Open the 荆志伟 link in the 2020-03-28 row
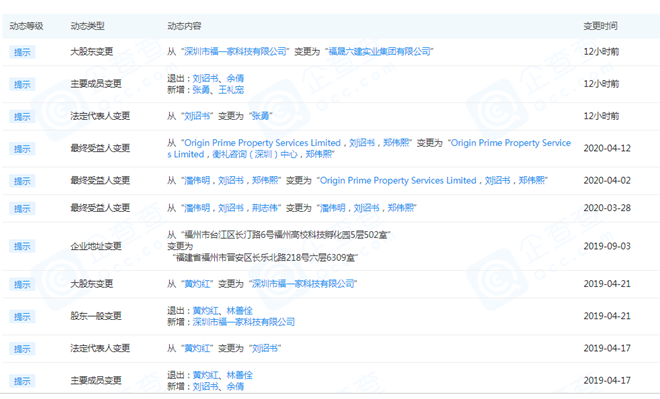Screen dimensions: 660x399 [x=265, y=208]
